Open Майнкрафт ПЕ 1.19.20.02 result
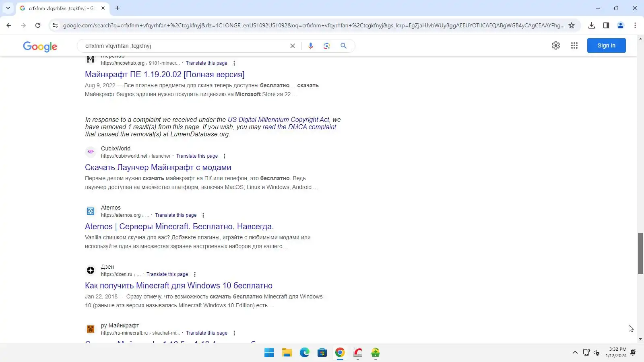 [x=165, y=74]
